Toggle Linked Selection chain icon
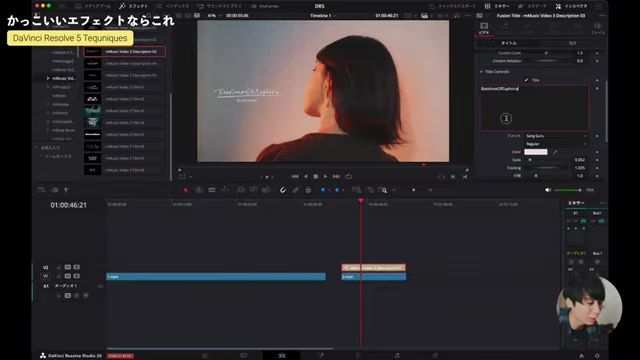Image resolution: width=640 pixels, height=360 pixels. (x=296, y=190)
